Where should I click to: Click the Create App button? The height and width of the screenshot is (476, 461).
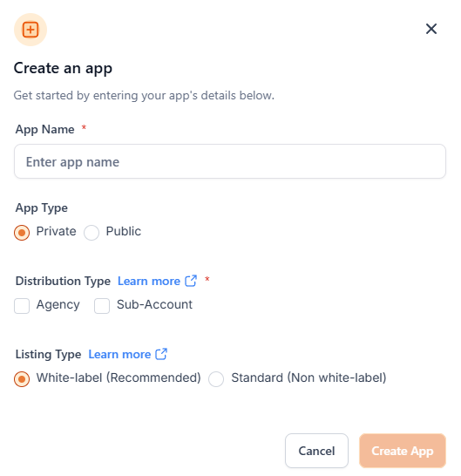[x=403, y=451]
